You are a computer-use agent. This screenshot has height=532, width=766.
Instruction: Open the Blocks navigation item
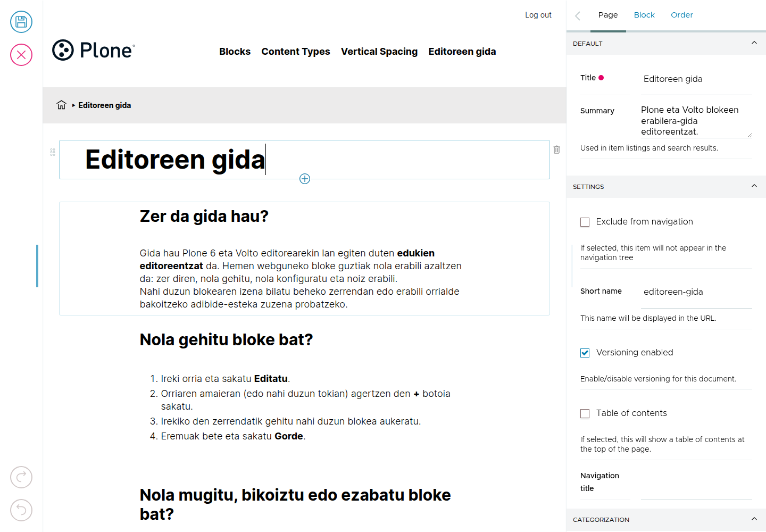235,52
